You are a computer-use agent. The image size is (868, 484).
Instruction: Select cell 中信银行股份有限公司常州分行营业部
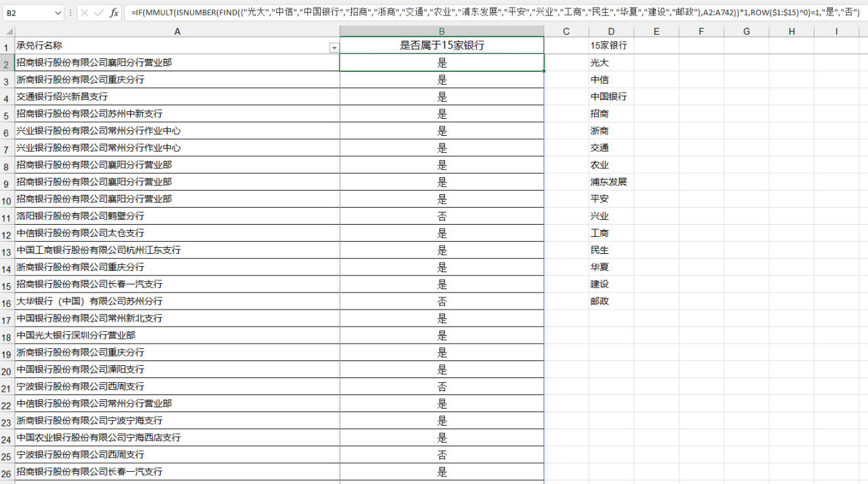coord(177,403)
